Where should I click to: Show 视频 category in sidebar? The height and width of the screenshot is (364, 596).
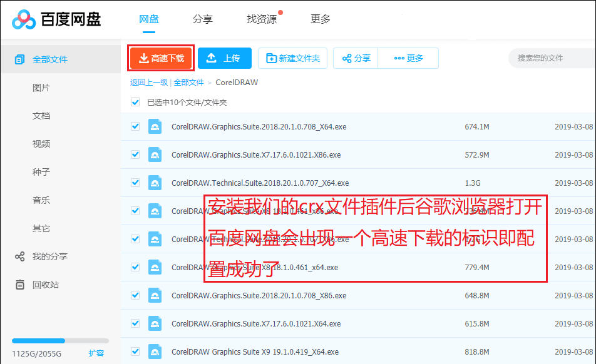pyautogui.click(x=41, y=144)
